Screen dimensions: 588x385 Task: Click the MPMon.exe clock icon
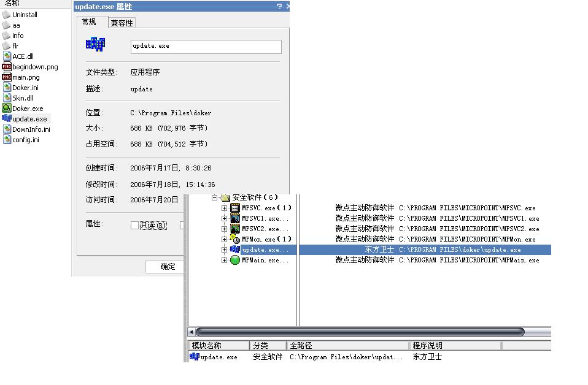pyautogui.click(x=235, y=239)
